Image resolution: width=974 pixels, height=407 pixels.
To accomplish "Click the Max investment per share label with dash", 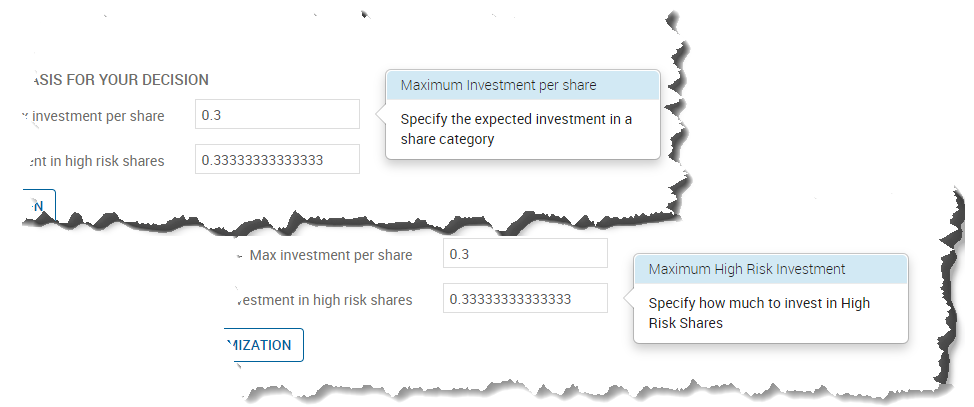I will point(324,255).
